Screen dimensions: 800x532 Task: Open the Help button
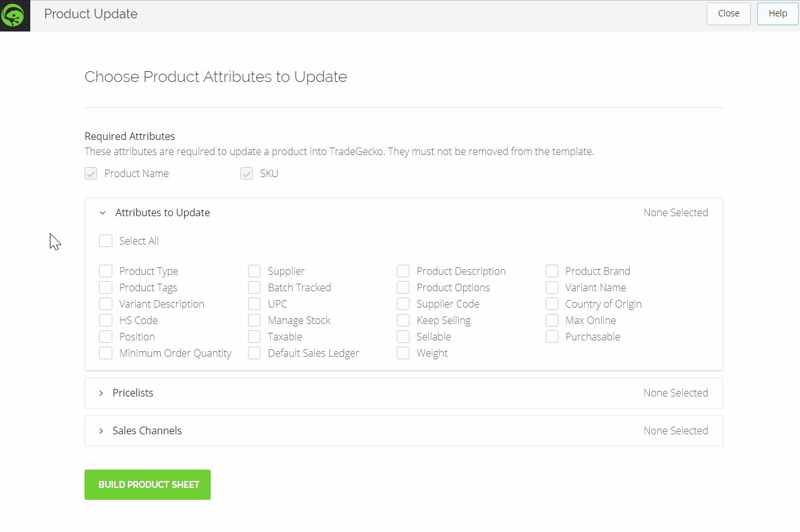777,14
